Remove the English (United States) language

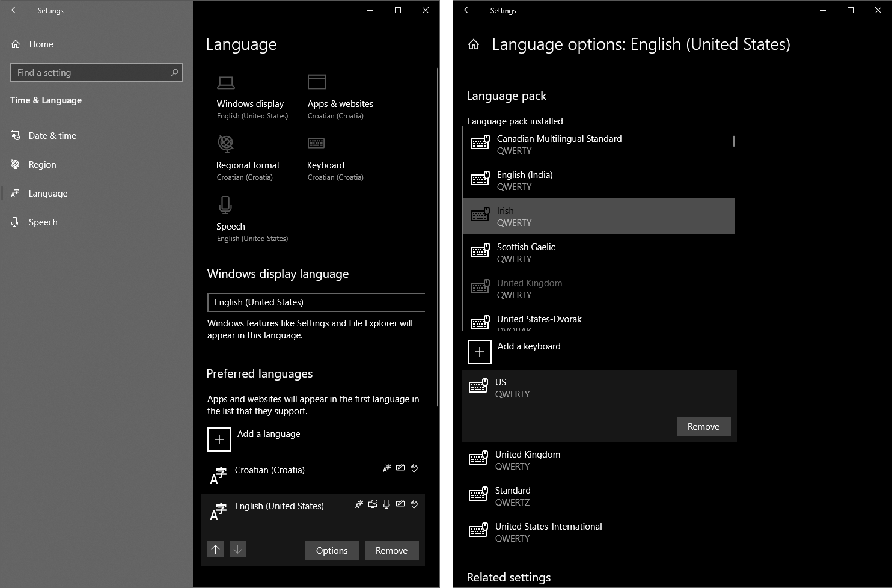[x=391, y=550]
